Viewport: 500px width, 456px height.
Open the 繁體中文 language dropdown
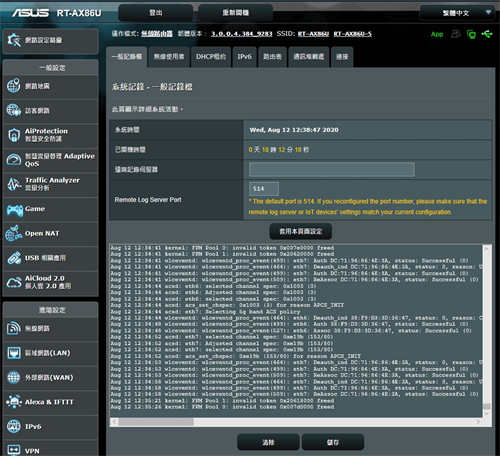(x=457, y=13)
